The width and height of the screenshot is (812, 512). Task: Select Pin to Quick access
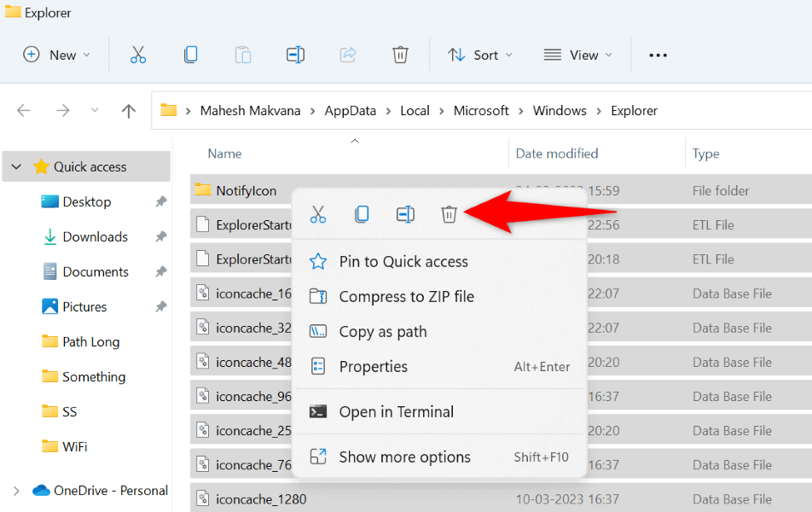tap(403, 262)
